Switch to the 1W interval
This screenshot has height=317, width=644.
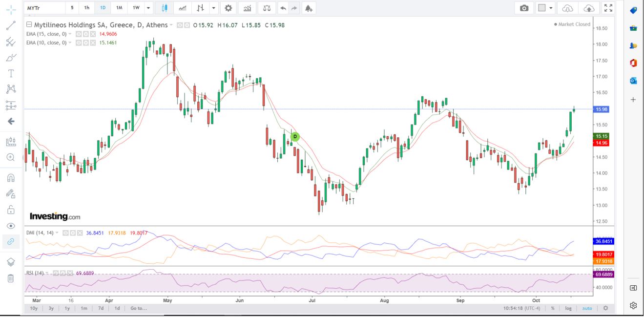[136, 8]
